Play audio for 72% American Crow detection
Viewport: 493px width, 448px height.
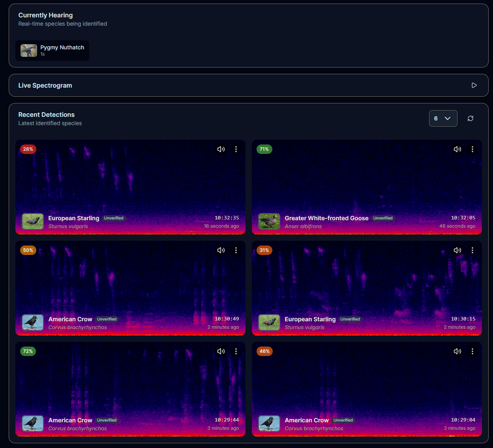click(221, 351)
